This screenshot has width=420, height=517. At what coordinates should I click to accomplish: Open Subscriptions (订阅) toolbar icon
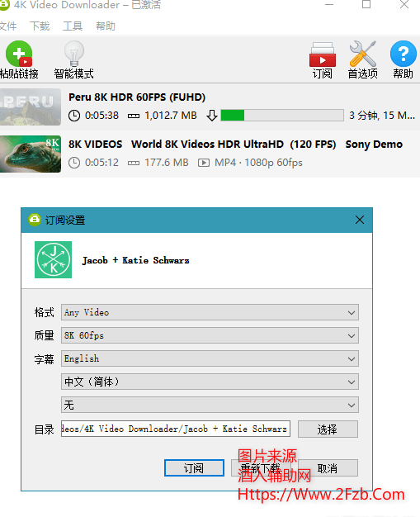pos(322,55)
